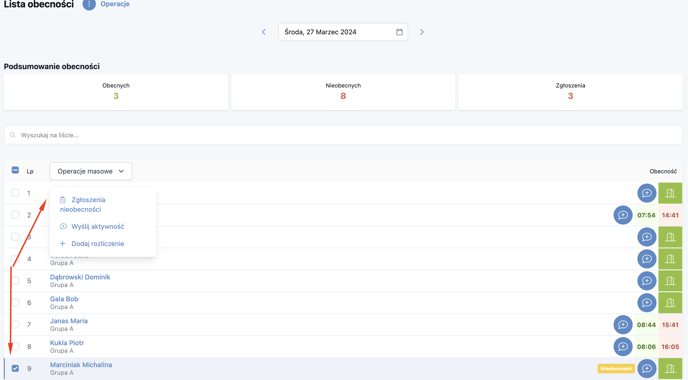Go to previous day arrow
The image size is (688, 380).
pos(264,32)
